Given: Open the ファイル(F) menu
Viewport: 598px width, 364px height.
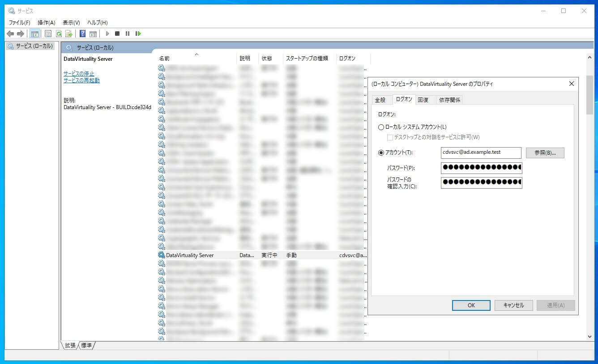Looking at the screenshot, I should [x=20, y=22].
